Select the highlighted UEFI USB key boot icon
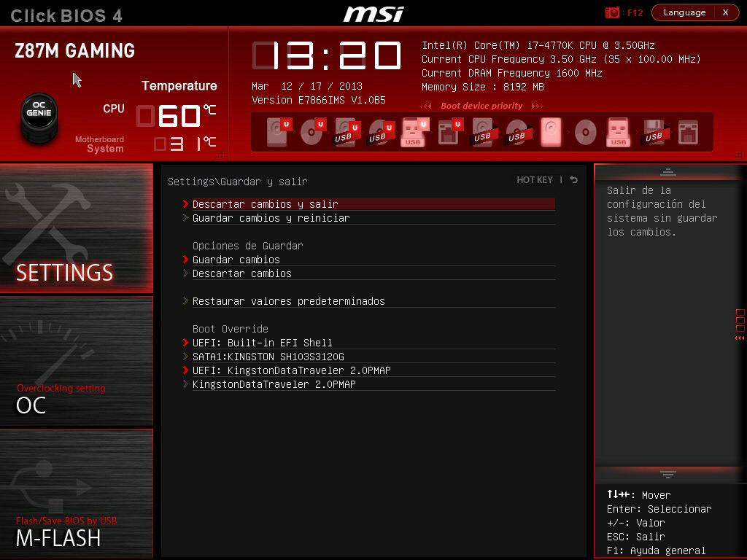Screen dimensions: 747x560 click(x=415, y=132)
